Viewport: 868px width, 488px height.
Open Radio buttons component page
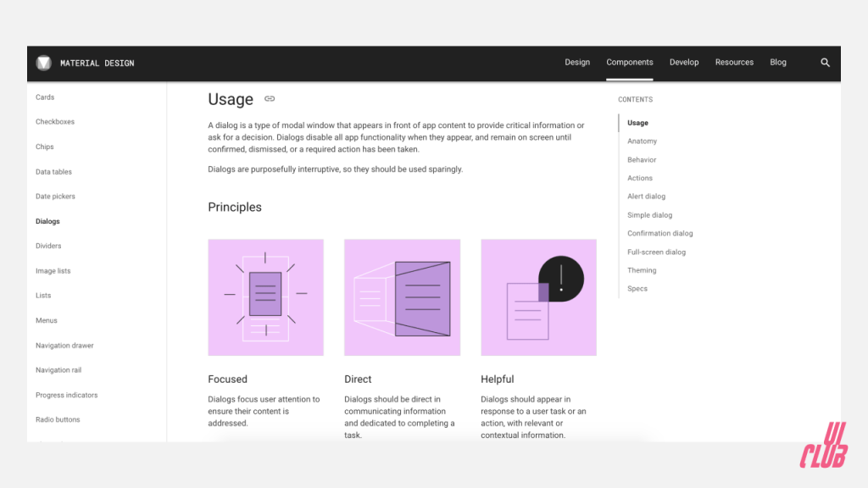click(x=58, y=420)
